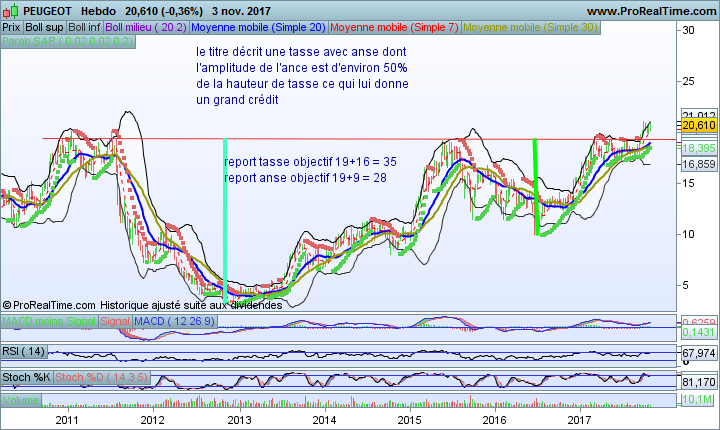Screen dimensions: 720x430
Task: Click the 2014 label on time axis
Action: click(x=324, y=420)
